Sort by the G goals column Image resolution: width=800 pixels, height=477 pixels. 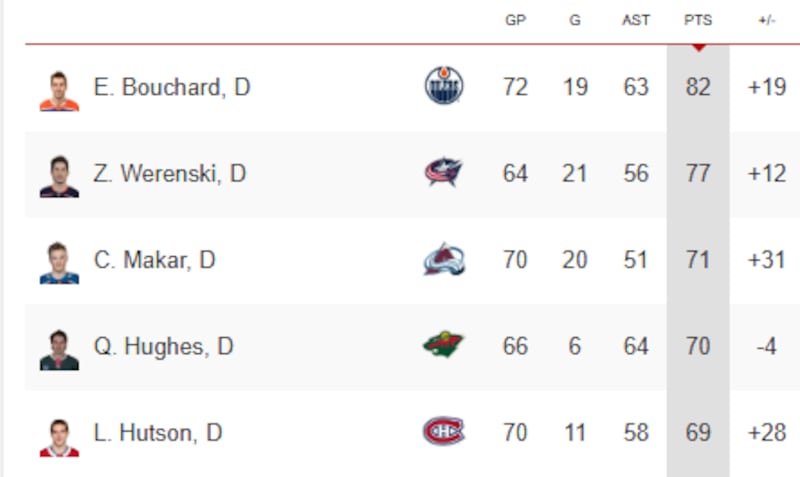coord(575,20)
